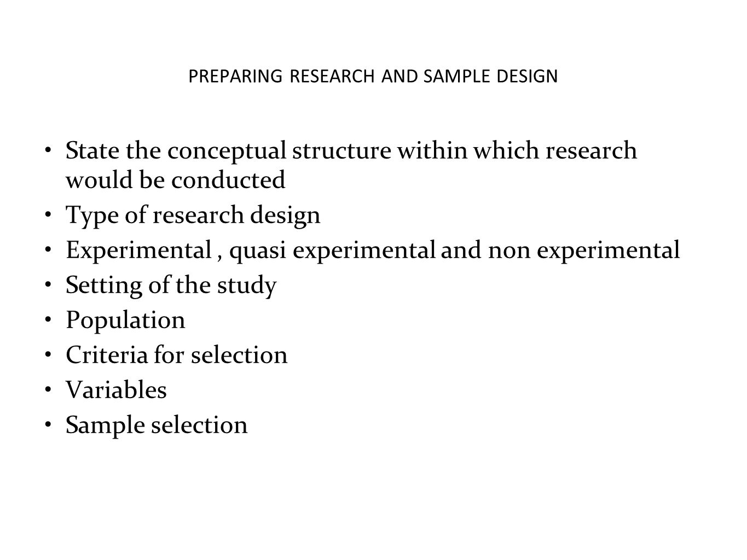
Task: Select the 'Criteria for selection' bullet
Action: tap(177, 355)
